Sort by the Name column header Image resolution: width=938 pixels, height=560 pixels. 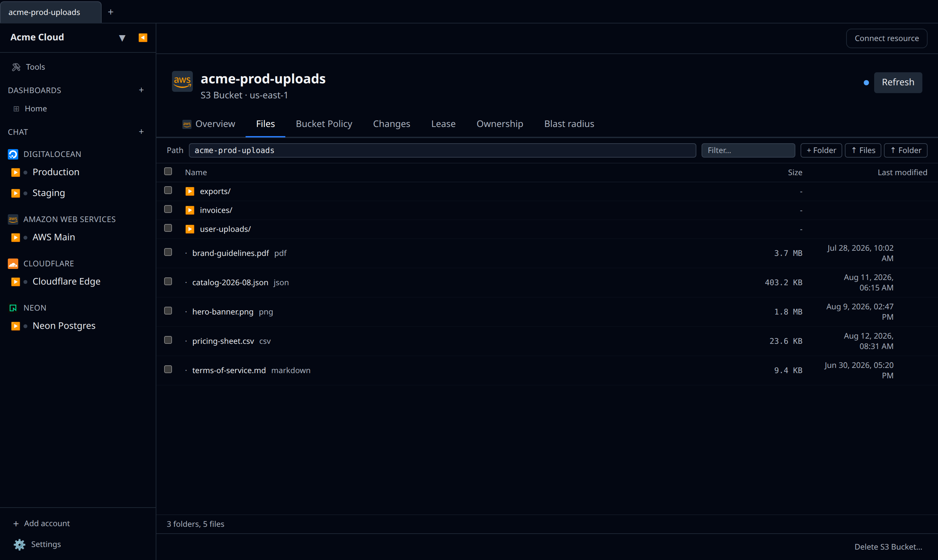[x=196, y=173]
